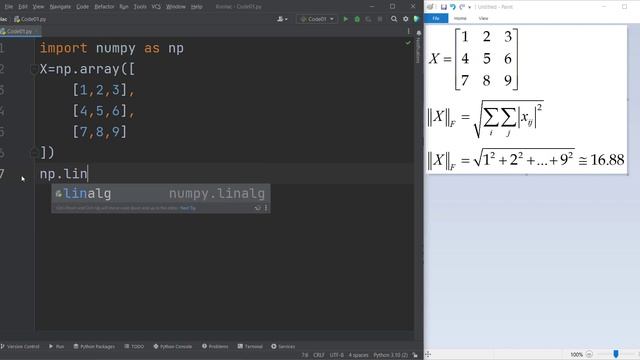This screenshot has height=360, width=640.
Task: Start debugging with the green bug icon
Action: tap(357, 19)
